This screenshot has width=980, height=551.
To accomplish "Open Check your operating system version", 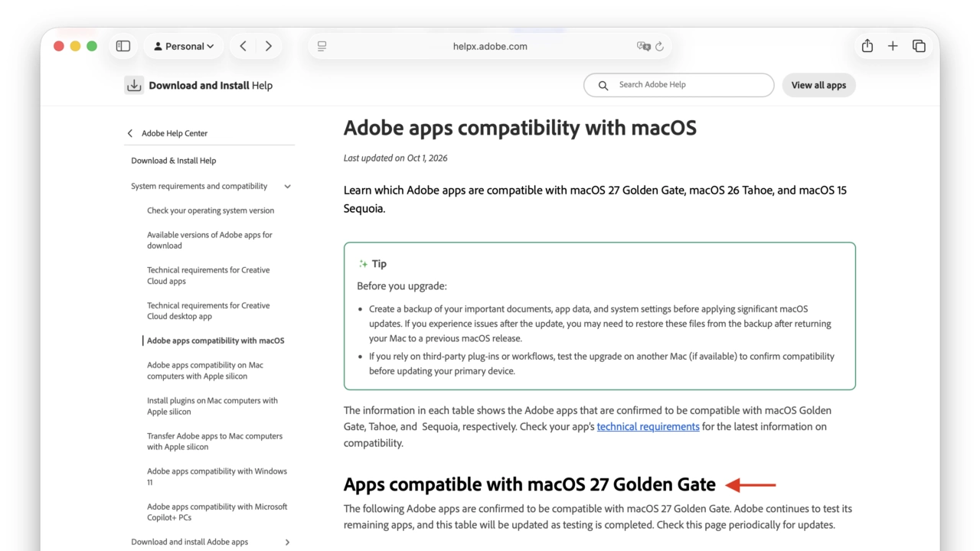I will coord(211,210).
